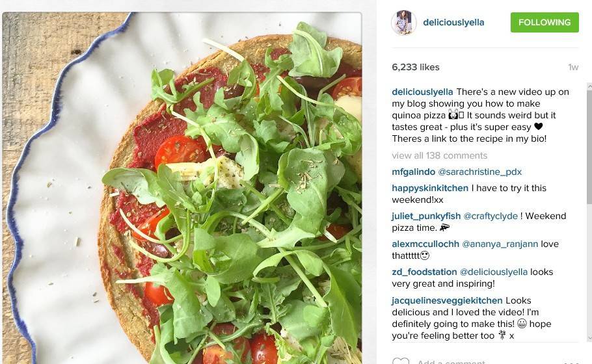Open deliciouslyella username in header
The image size is (592, 364).
coord(453,22)
